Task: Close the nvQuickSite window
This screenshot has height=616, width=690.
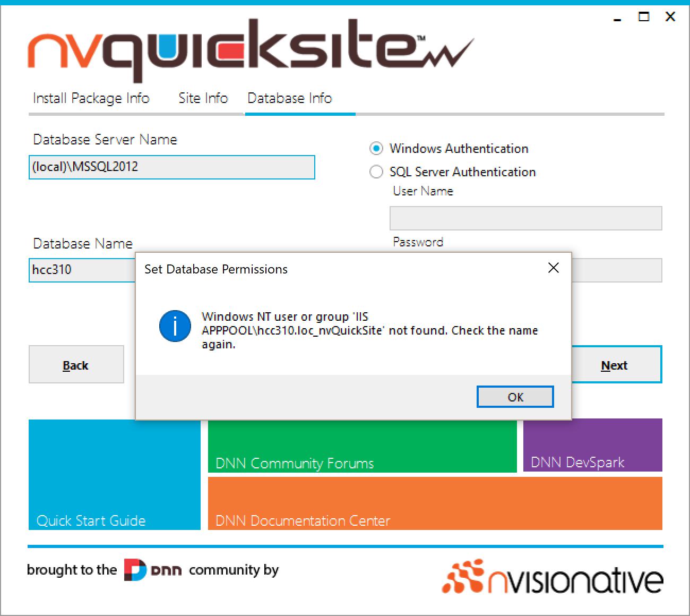Action: pos(670,17)
